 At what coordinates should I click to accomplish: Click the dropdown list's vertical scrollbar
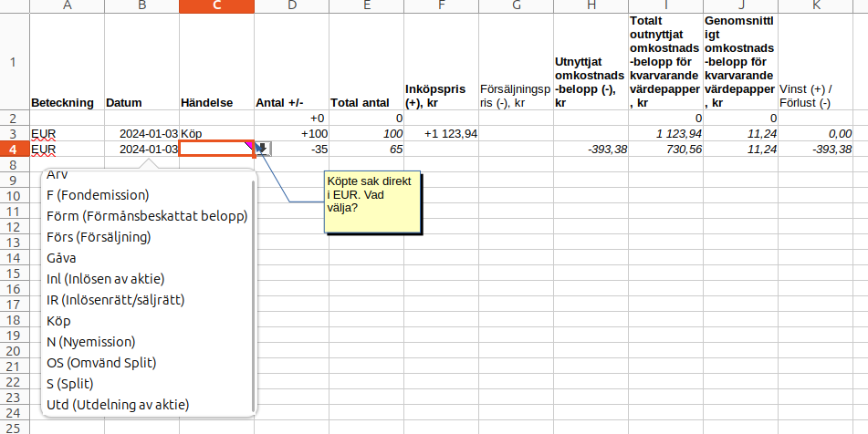click(x=254, y=292)
